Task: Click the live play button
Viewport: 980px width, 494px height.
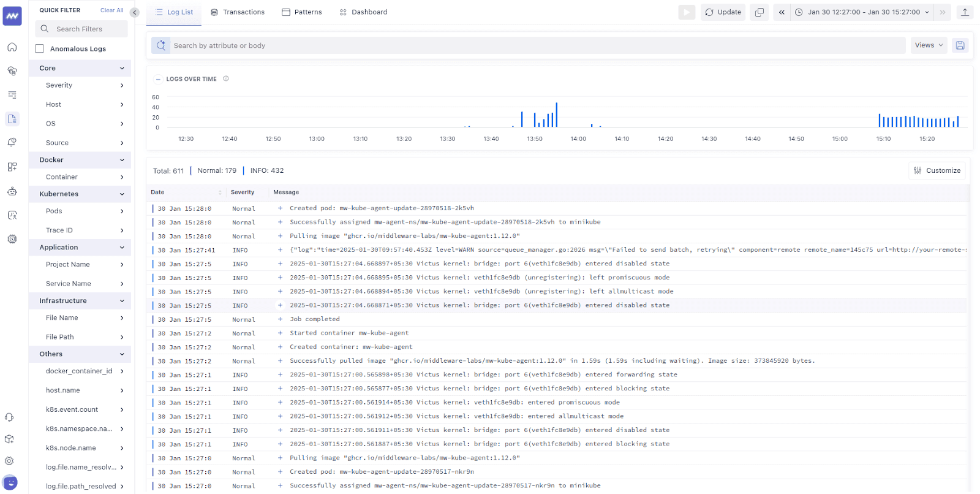Action: [687, 12]
